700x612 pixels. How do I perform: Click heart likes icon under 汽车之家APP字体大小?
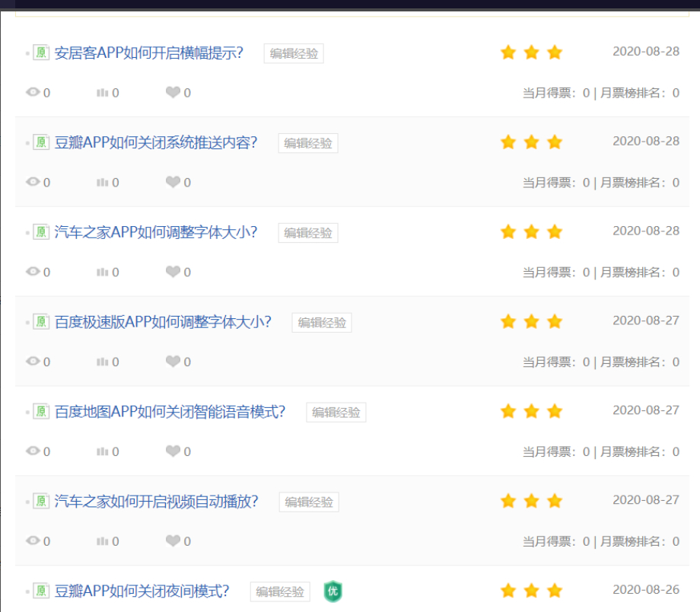173,272
